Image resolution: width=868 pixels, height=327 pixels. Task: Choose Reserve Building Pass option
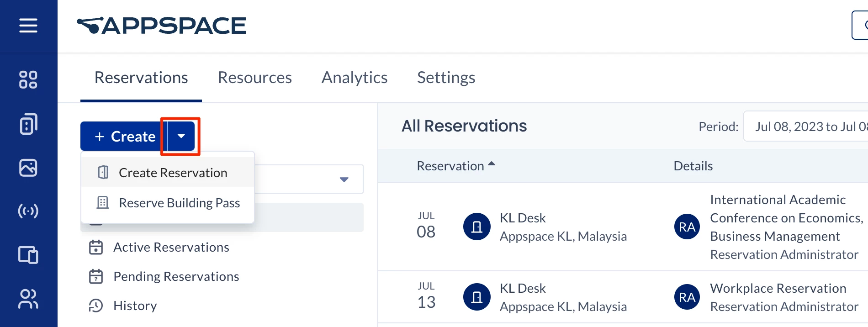coord(179,203)
